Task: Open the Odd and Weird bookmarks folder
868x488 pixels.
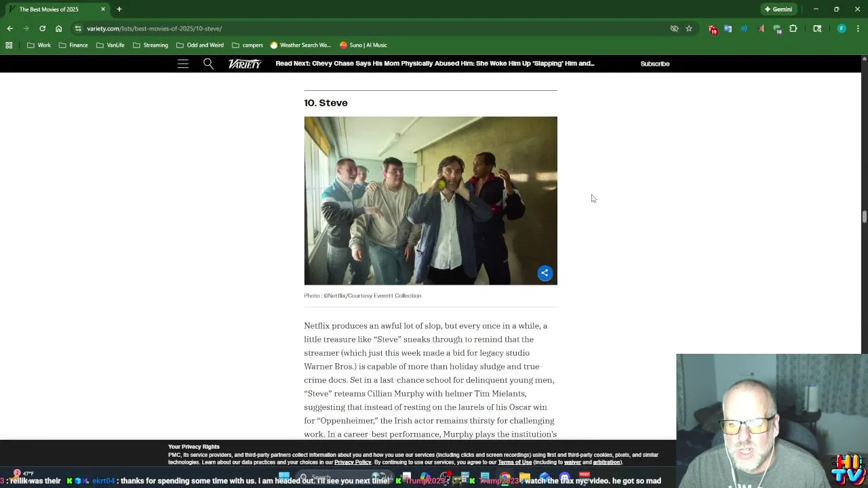Action: [x=200, y=45]
